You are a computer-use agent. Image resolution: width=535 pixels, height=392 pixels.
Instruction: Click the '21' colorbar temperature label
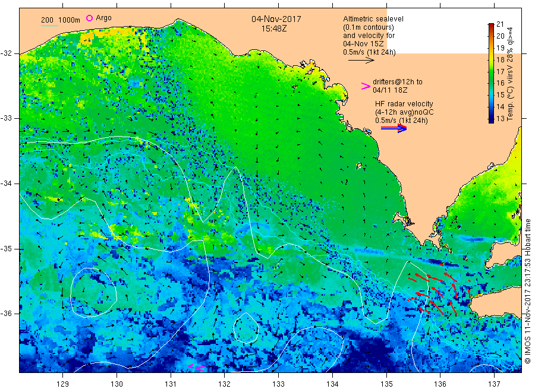click(500, 24)
